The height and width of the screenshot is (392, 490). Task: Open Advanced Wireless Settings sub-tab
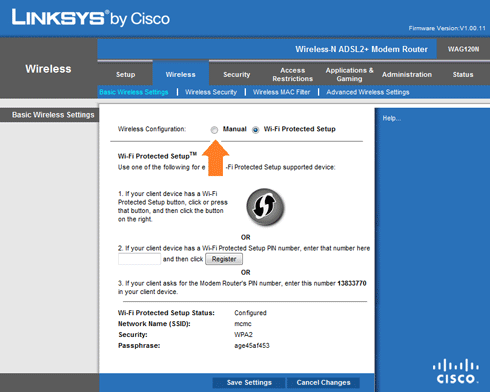(368, 92)
